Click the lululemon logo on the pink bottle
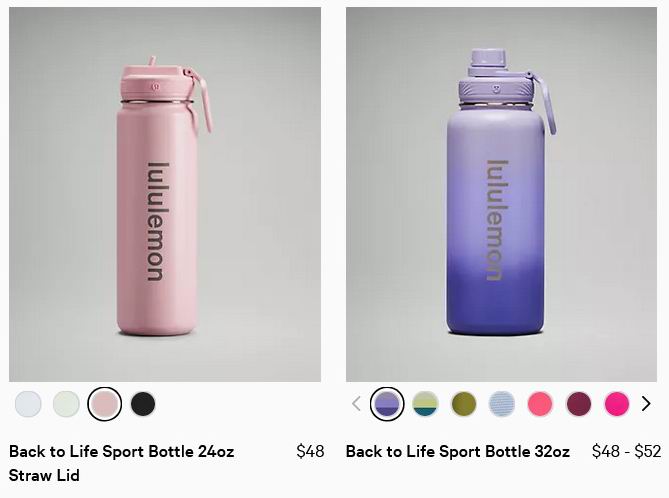The width and height of the screenshot is (669, 498). [158, 221]
